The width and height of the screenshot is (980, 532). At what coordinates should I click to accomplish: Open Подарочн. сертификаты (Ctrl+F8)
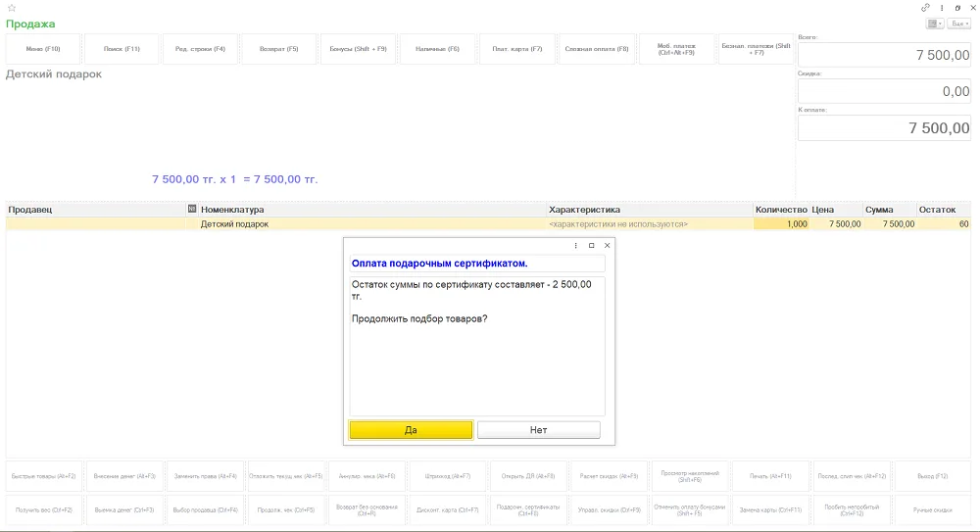tap(528, 510)
